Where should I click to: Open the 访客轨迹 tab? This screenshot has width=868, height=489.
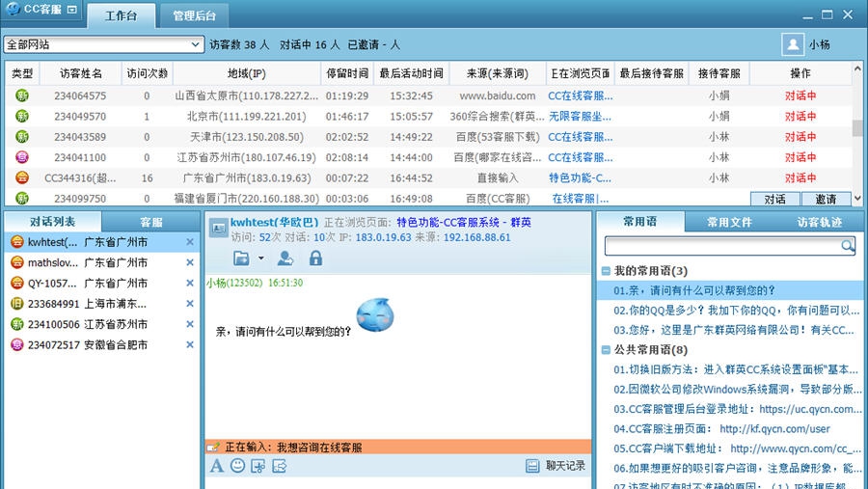[x=819, y=222]
